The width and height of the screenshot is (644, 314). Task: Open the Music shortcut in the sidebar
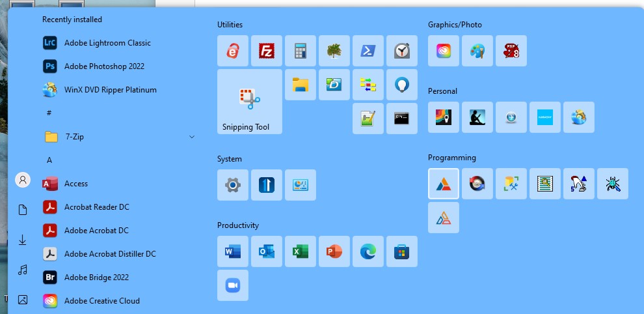coord(23,270)
